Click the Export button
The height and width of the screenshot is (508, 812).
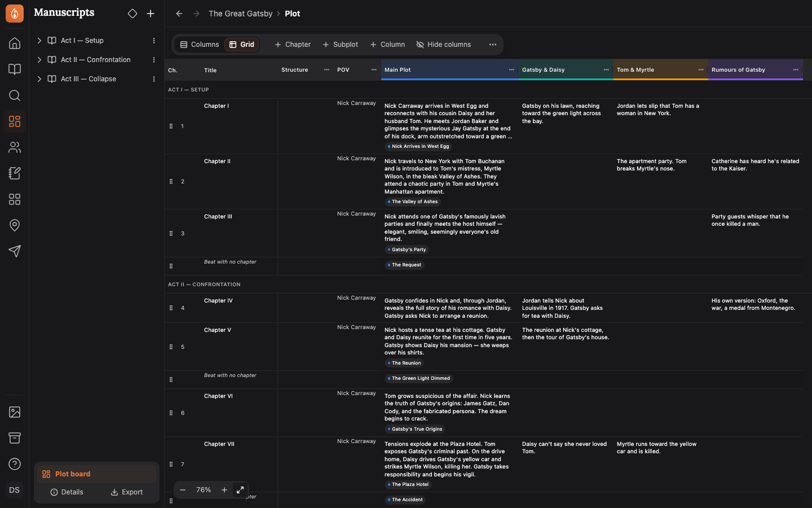pos(127,492)
